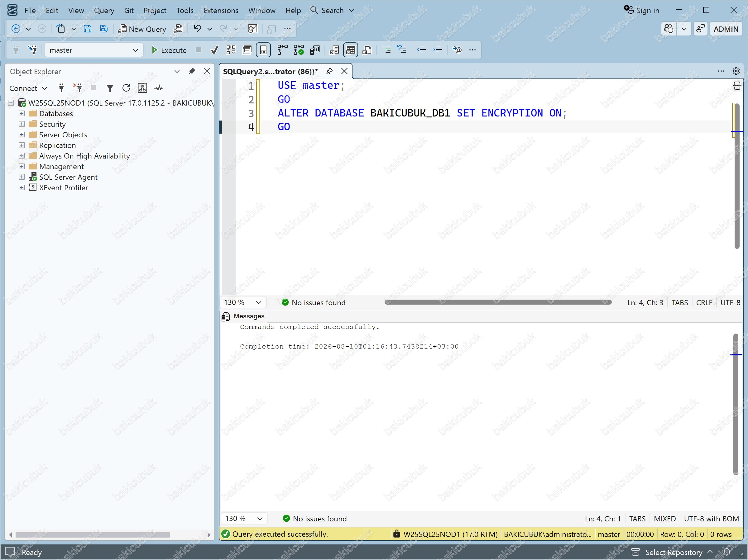Toggle Include Live Query Statistics

pos(299,50)
